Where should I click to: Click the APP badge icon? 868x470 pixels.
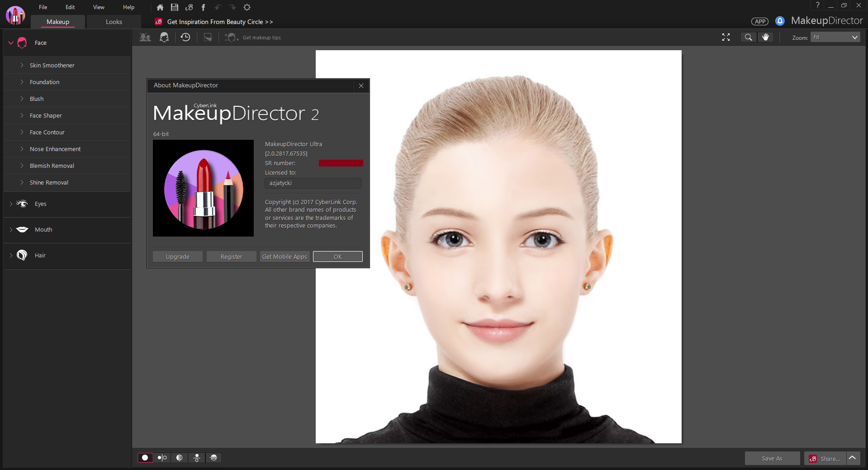coord(760,21)
